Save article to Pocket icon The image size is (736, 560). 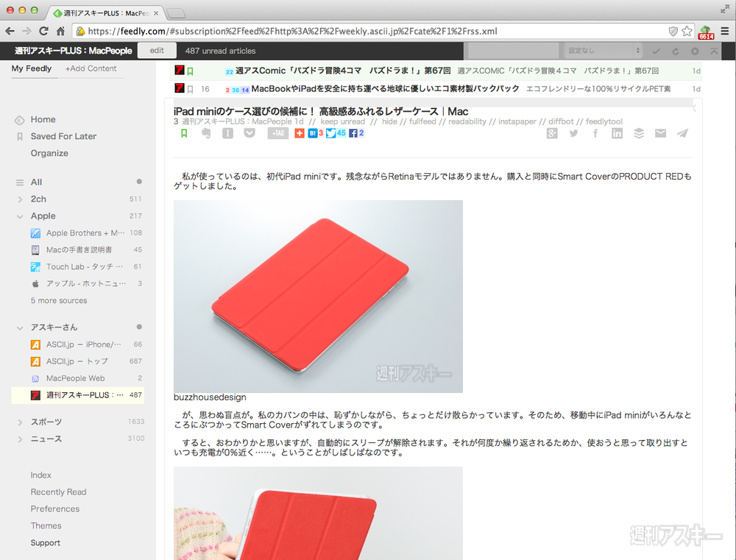[250, 133]
